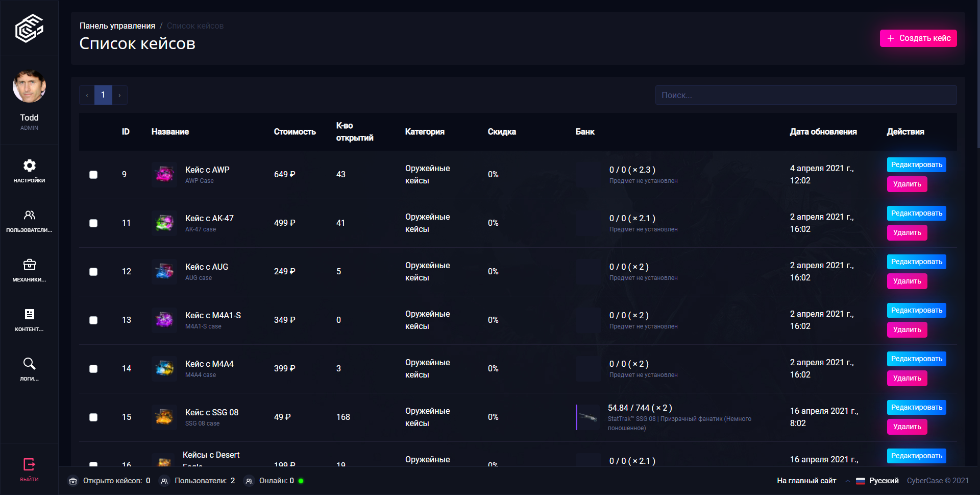The height and width of the screenshot is (495, 980).
Task: Click the Поиск search field
Action: tap(805, 95)
